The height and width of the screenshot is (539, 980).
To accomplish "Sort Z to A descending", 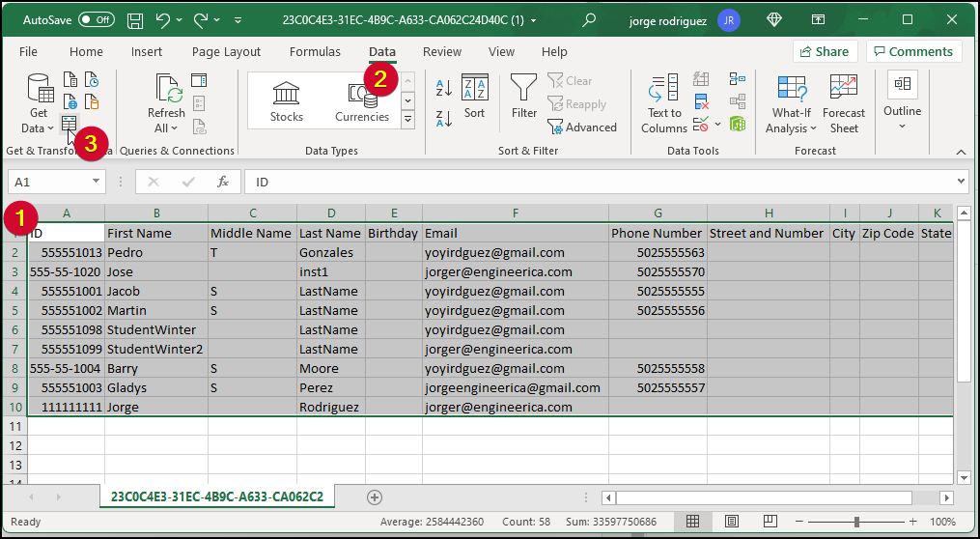I will [x=444, y=118].
